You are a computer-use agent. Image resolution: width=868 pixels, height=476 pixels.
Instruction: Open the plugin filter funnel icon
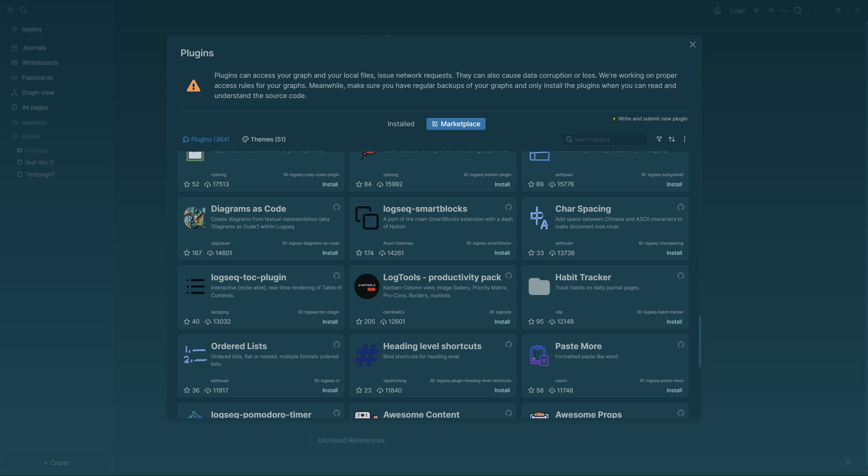[659, 139]
